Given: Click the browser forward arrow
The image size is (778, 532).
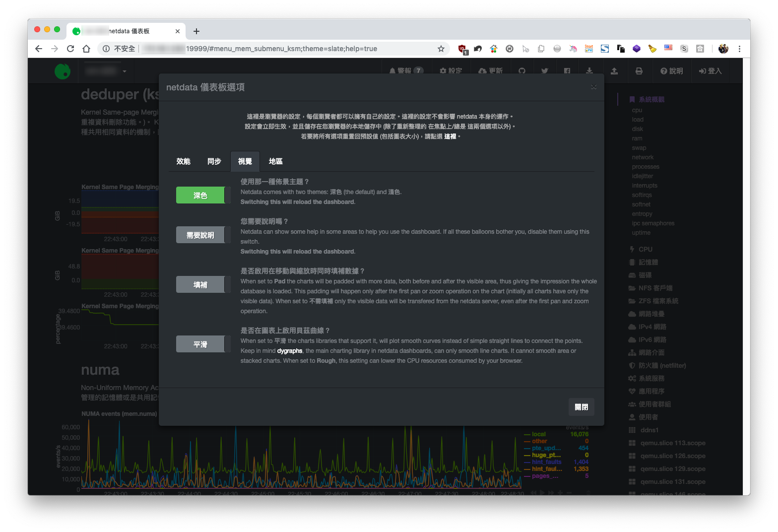Looking at the screenshot, I should click(x=55, y=49).
